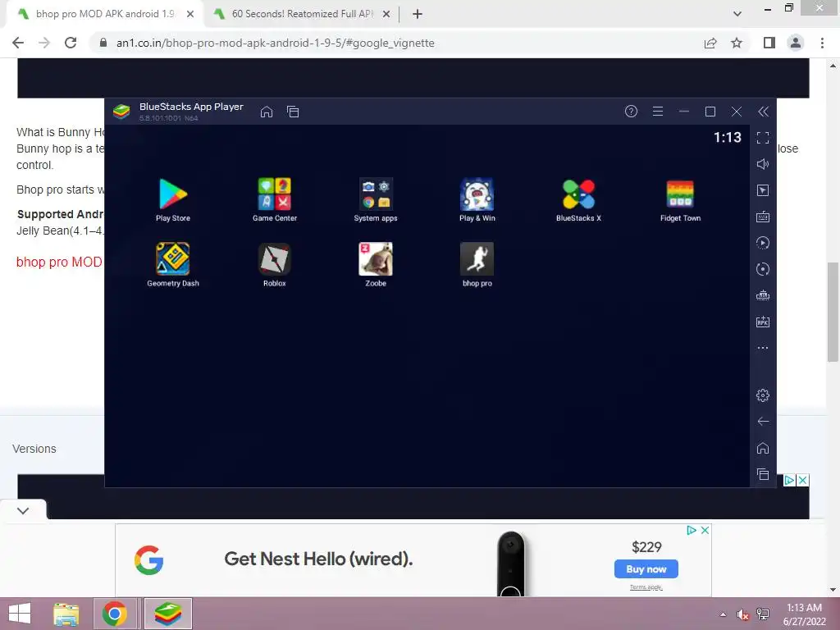The height and width of the screenshot is (630, 840).
Task: Toggle the Chrome side panel
Action: 769,43
